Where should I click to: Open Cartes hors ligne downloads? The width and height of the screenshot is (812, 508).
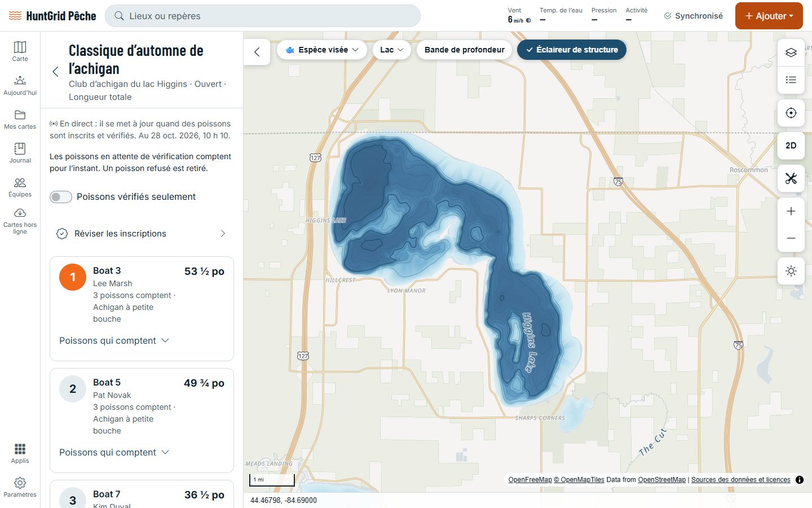click(x=20, y=221)
